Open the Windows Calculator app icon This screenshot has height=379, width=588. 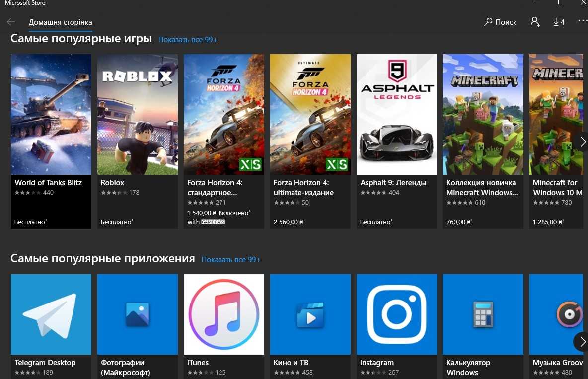[483, 314]
